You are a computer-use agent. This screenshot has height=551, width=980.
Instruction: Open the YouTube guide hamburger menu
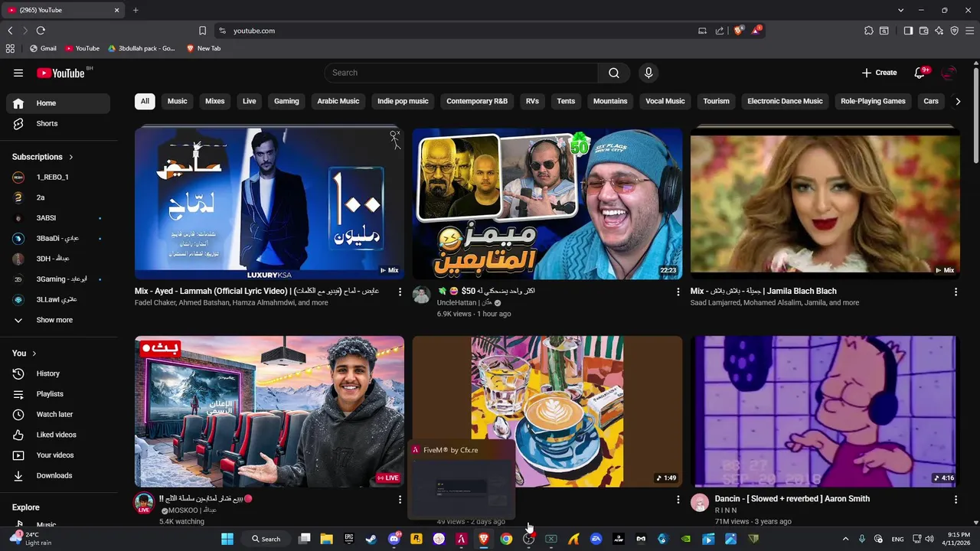(18, 73)
